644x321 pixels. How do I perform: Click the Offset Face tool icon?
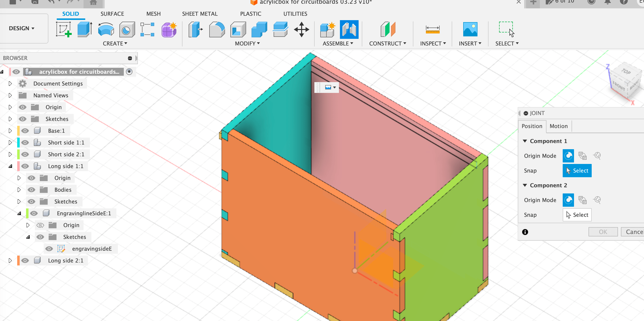tap(280, 29)
